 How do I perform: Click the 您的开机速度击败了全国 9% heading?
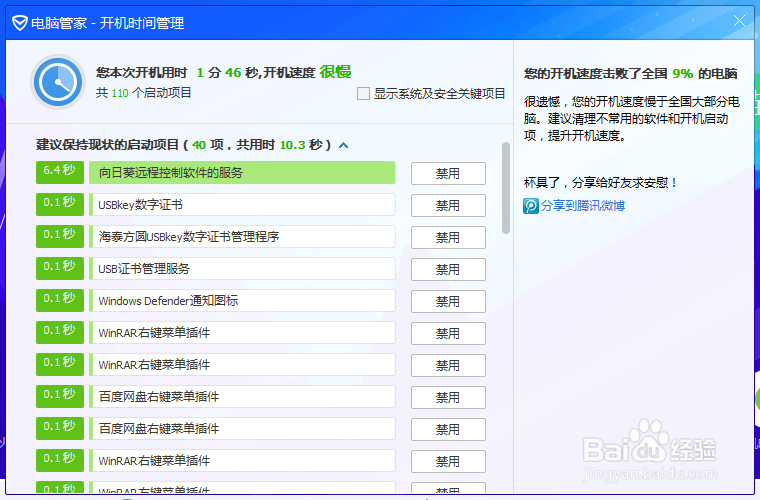pyautogui.click(x=630, y=74)
